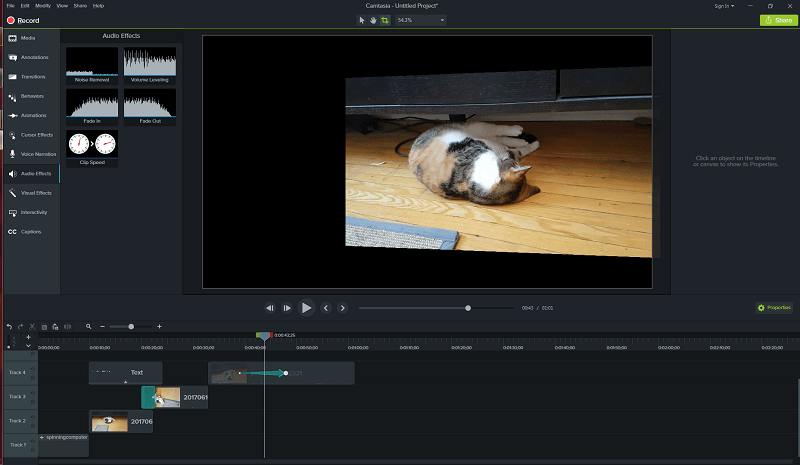Toggle Track 3 visibility eye
Image resolution: width=800 pixels, height=465 pixels.
click(x=33, y=393)
